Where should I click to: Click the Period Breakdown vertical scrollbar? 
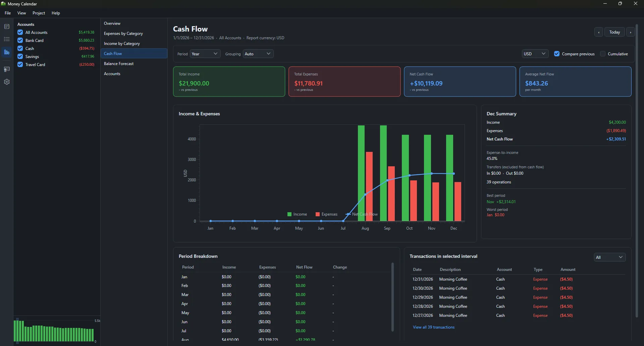coord(392,297)
